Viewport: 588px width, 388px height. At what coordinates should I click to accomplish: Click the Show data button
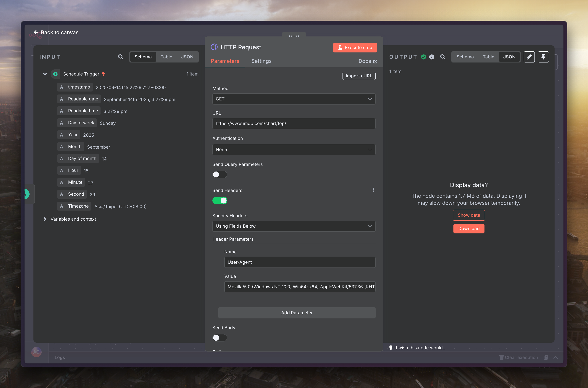[x=469, y=215]
